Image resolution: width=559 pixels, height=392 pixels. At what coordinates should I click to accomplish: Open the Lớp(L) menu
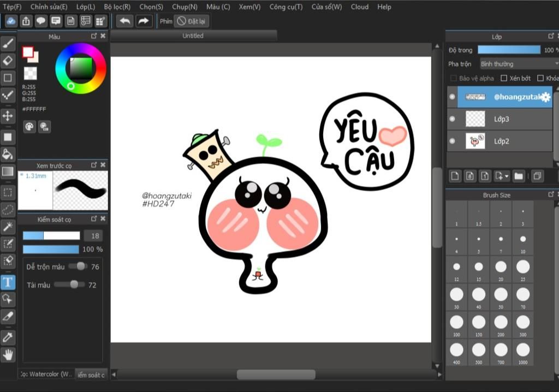[x=86, y=7]
